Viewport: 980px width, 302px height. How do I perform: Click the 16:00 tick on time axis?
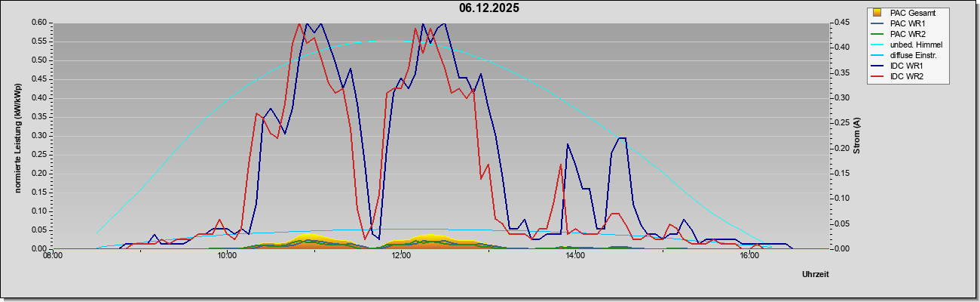pyautogui.click(x=749, y=256)
